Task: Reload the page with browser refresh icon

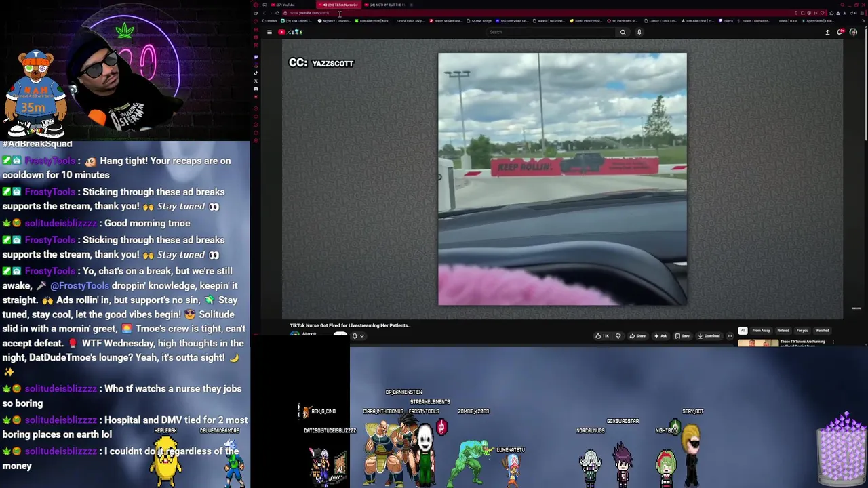Action: [277, 13]
